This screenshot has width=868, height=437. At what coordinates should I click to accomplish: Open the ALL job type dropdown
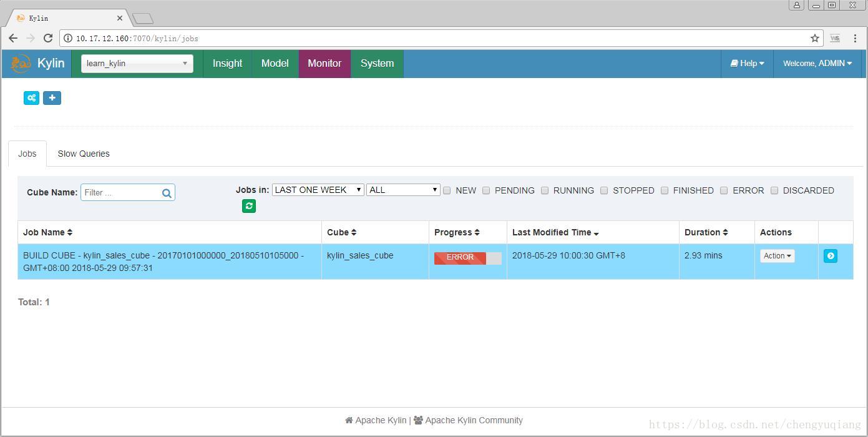tap(403, 190)
